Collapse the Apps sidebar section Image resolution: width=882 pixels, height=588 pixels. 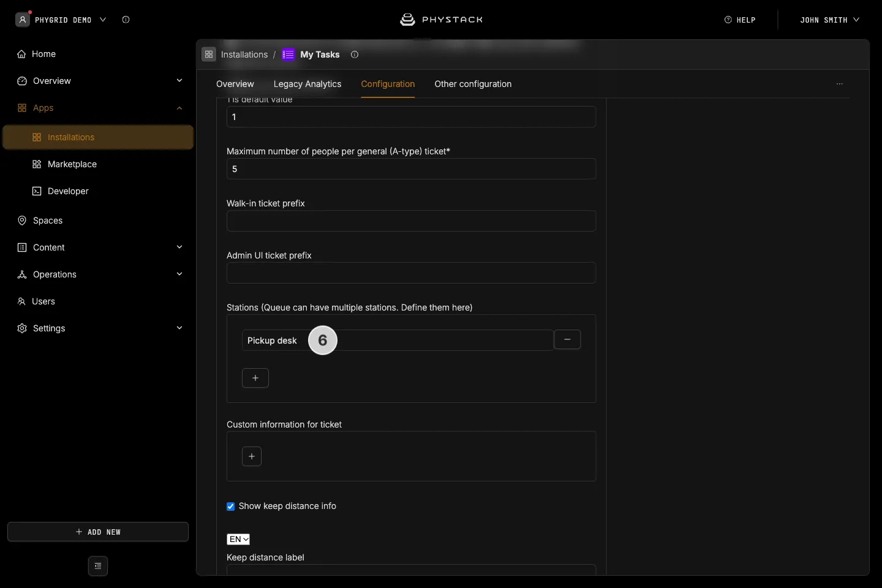tap(179, 108)
